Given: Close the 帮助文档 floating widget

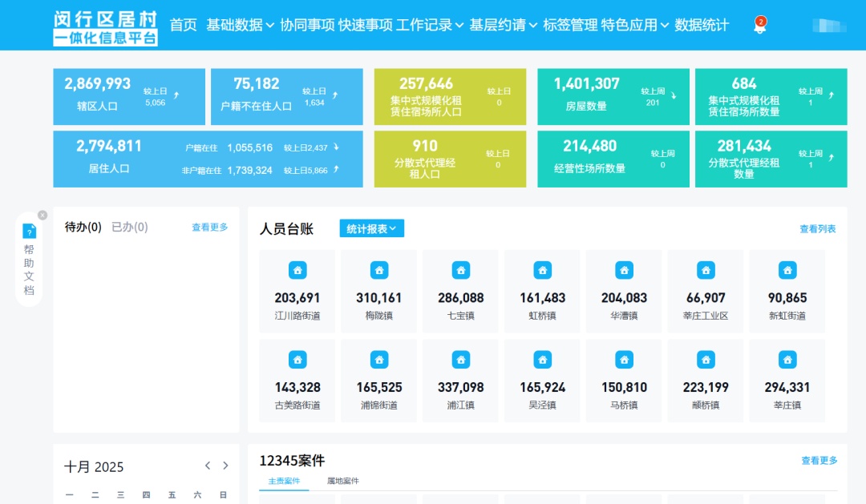Looking at the screenshot, I should [x=42, y=215].
